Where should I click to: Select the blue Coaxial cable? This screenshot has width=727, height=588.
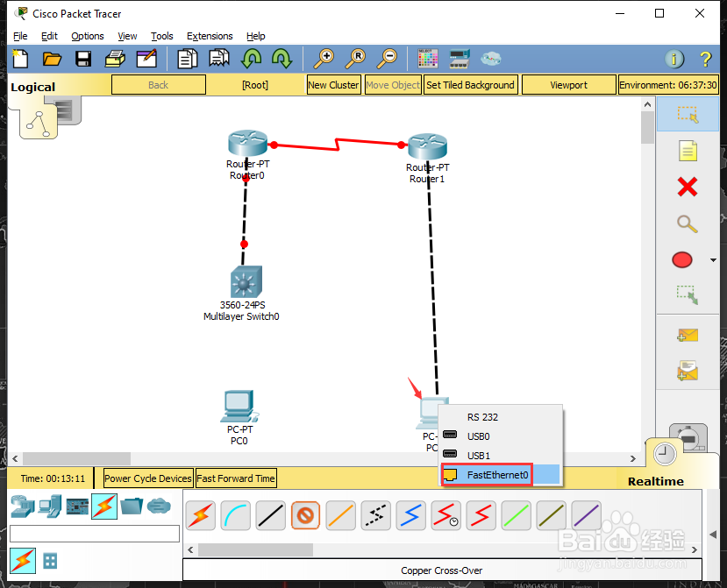(410, 515)
